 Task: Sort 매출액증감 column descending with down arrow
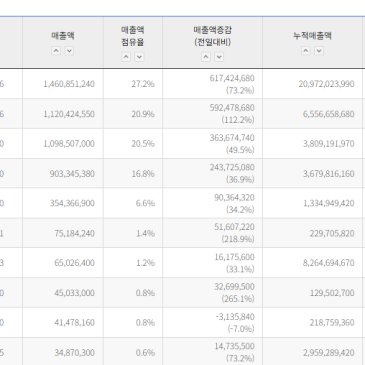219,57
